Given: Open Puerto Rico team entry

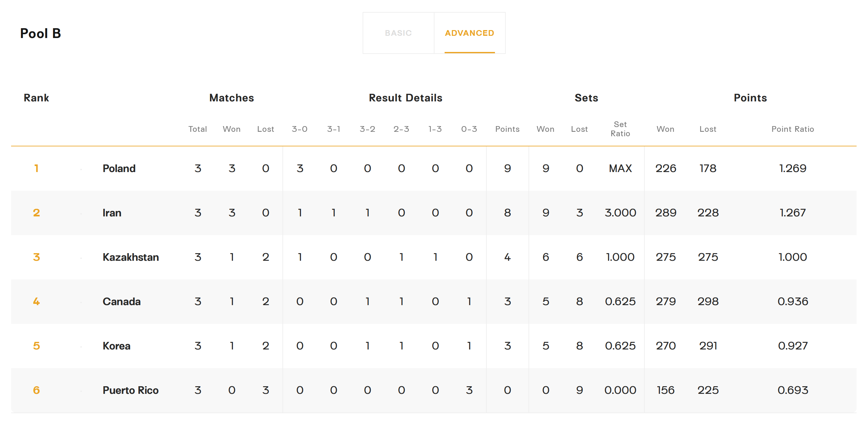Looking at the screenshot, I should [130, 390].
